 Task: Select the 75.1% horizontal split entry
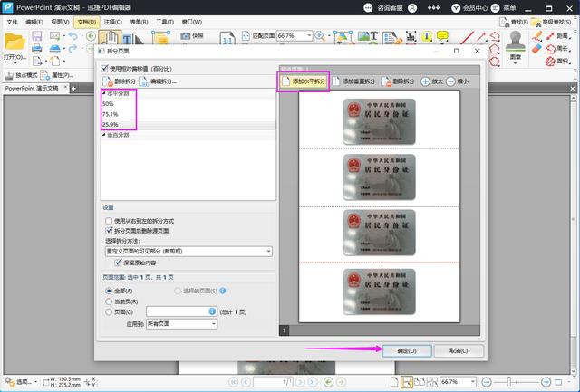pos(110,114)
